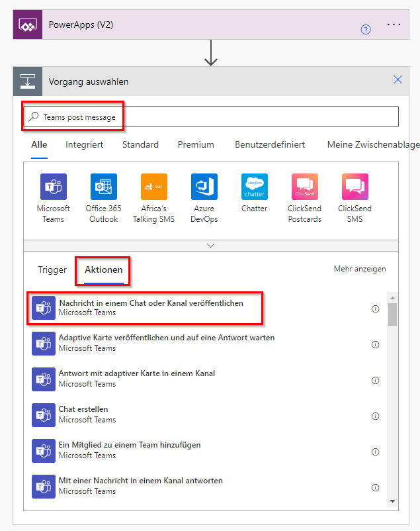Click Teams icon beside Mit einer Nachricht antworten
This screenshot has height=531, width=420.
pyautogui.click(x=44, y=487)
